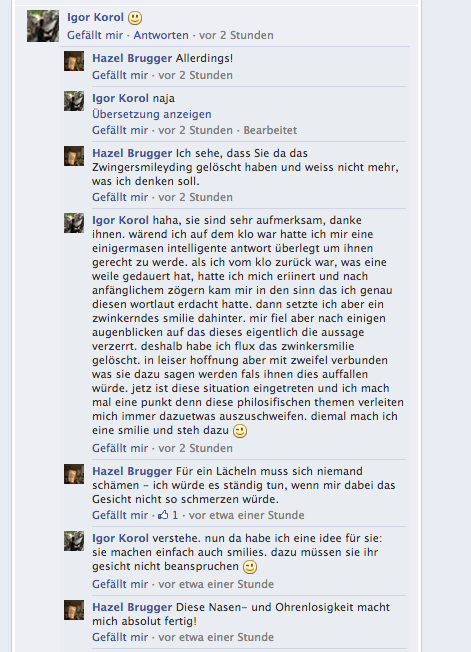This screenshot has height=652, width=471.
Task: Reply to top comment via 'Antworten'
Action: pyautogui.click(x=161, y=35)
